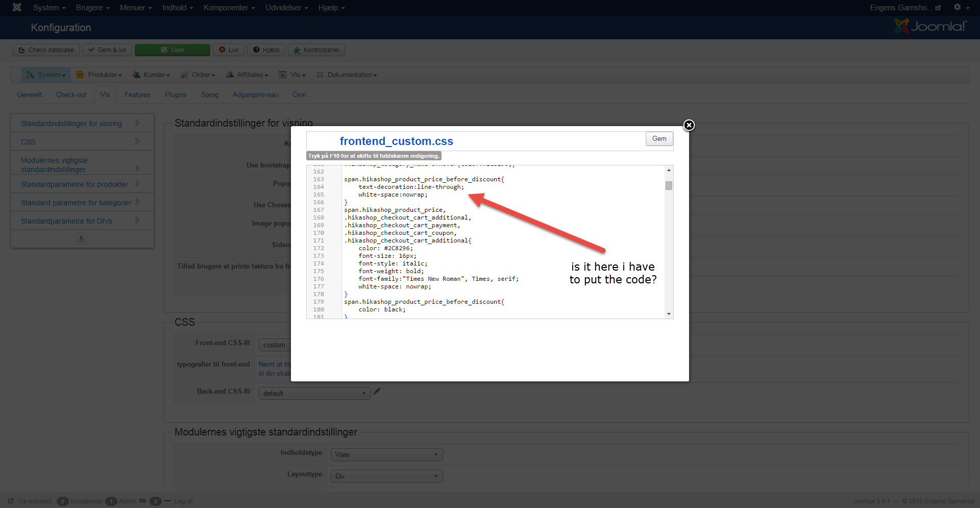This screenshot has width=980, height=508.
Task: Click the 'font-weight: bold;' code line
Action: (391, 271)
